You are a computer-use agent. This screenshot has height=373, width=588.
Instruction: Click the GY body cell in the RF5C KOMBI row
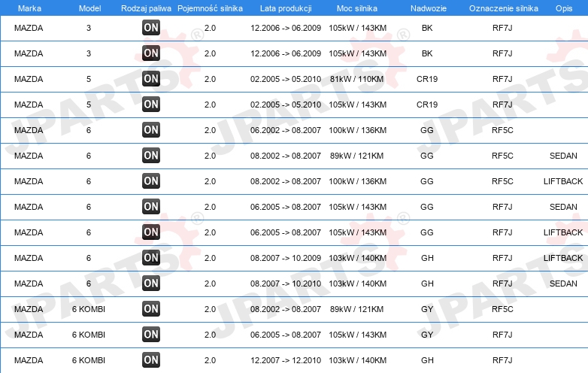[x=427, y=309]
